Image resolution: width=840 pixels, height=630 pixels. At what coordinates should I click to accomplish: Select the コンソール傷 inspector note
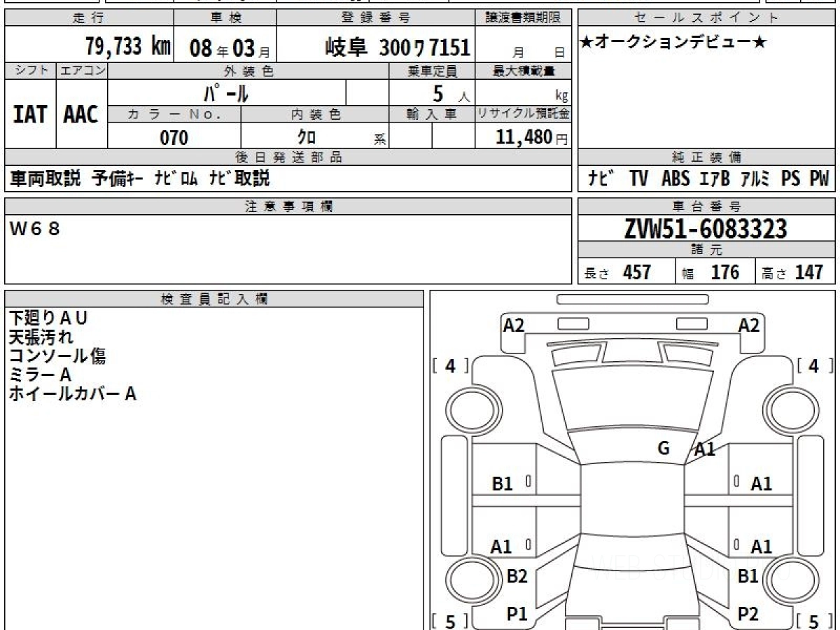57,356
